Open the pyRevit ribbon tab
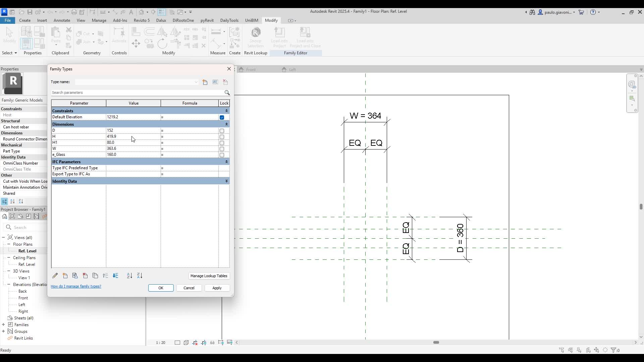The height and width of the screenshot is (362, 644). pyautogui.click(x=207, y=20)
